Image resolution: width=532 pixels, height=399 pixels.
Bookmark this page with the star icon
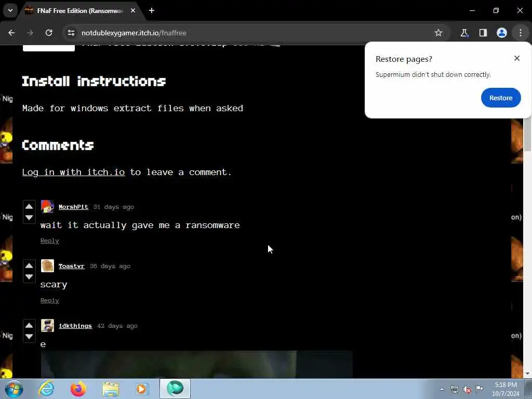438,33
